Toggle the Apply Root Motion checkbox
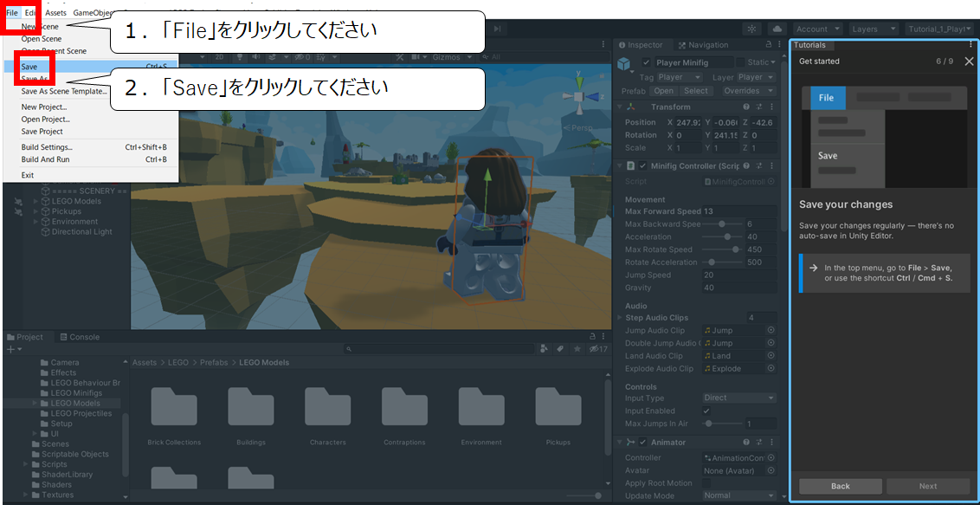Viewport: 980px width, 505px height. tap(706, 483)
